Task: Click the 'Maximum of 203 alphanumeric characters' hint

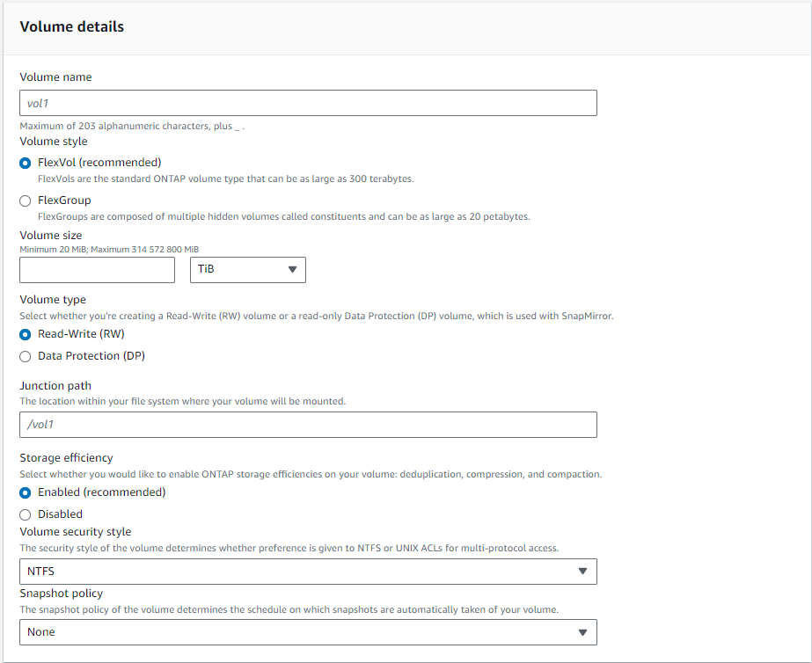Action: click(132, 127)
